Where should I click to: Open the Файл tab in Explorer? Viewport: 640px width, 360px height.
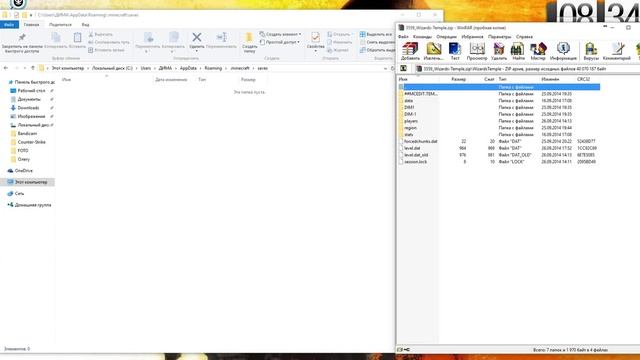(9, 24)
